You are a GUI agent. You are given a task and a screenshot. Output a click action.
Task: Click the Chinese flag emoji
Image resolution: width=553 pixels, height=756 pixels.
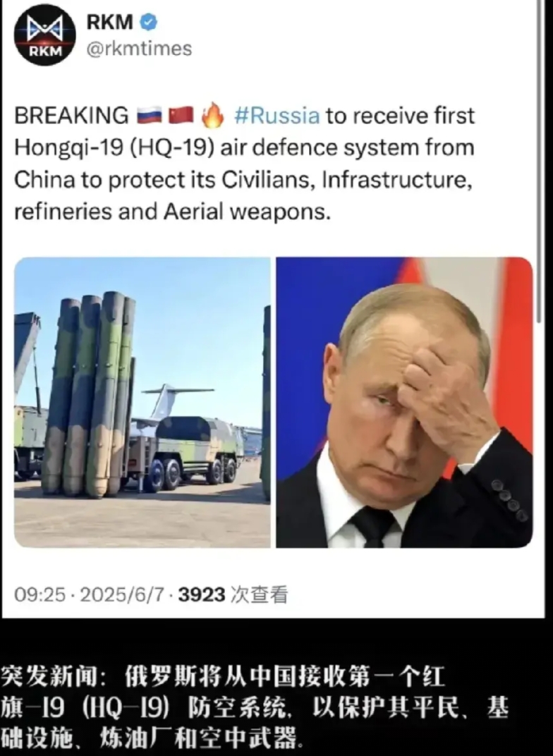coord(181,116)
